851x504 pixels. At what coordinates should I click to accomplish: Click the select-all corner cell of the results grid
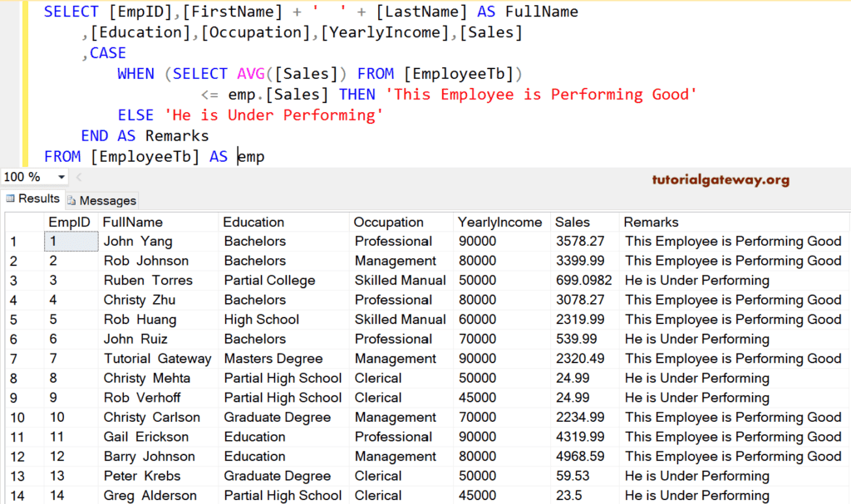[x=23, y=222]
